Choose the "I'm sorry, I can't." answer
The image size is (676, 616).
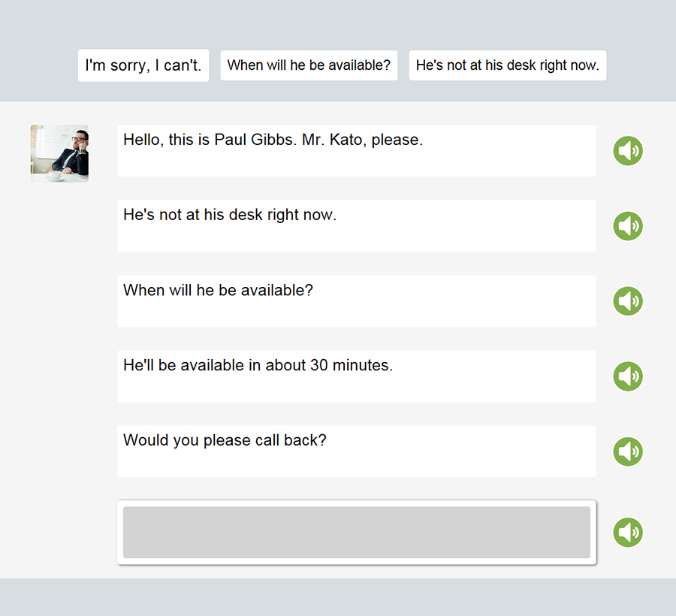143,65
